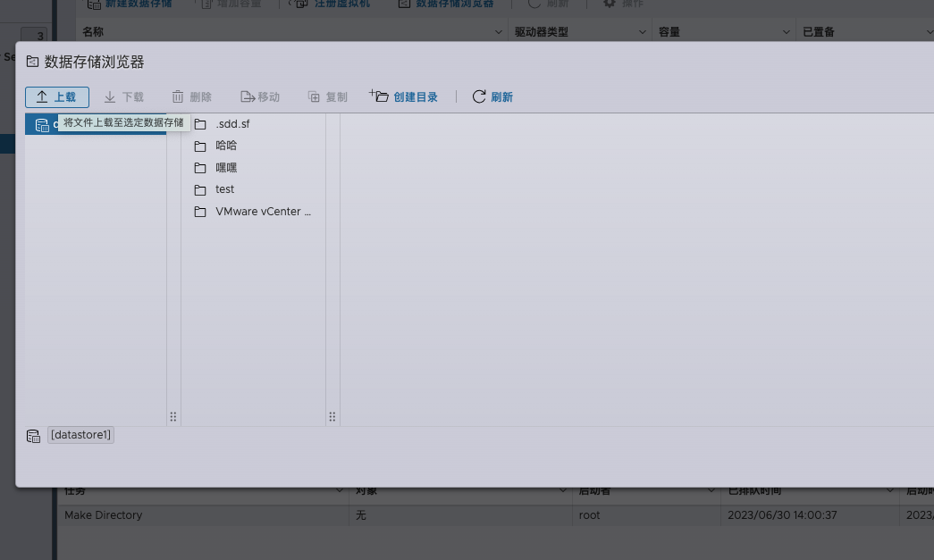Refresh the datastore browser with 刷新
934x560 pixels.
492,97
